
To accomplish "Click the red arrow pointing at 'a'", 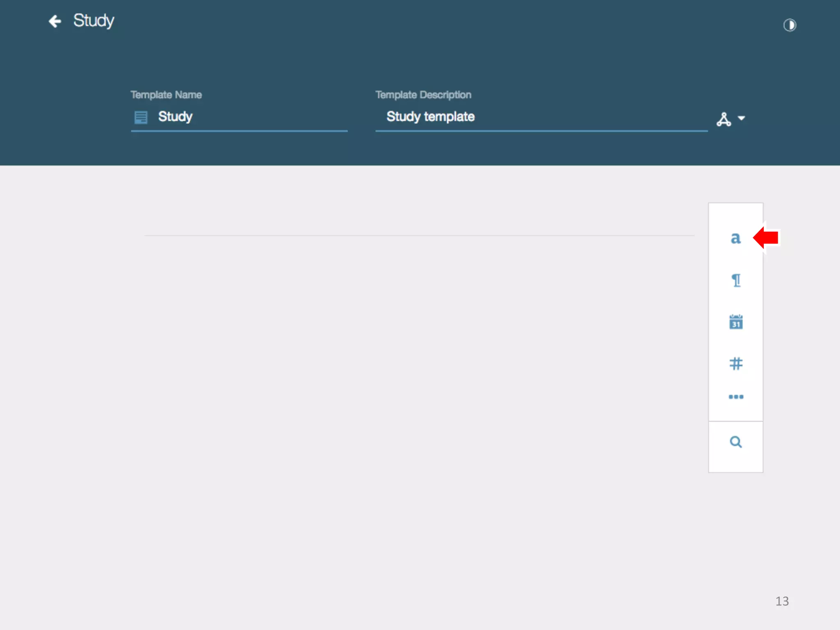I will pos(766,238).
